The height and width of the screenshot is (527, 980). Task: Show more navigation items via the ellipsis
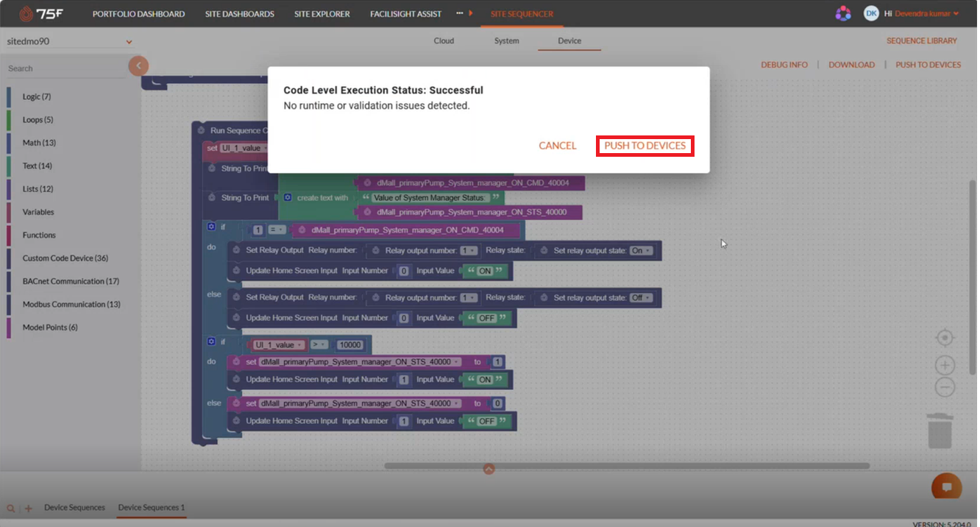click(x=460, y=13)
